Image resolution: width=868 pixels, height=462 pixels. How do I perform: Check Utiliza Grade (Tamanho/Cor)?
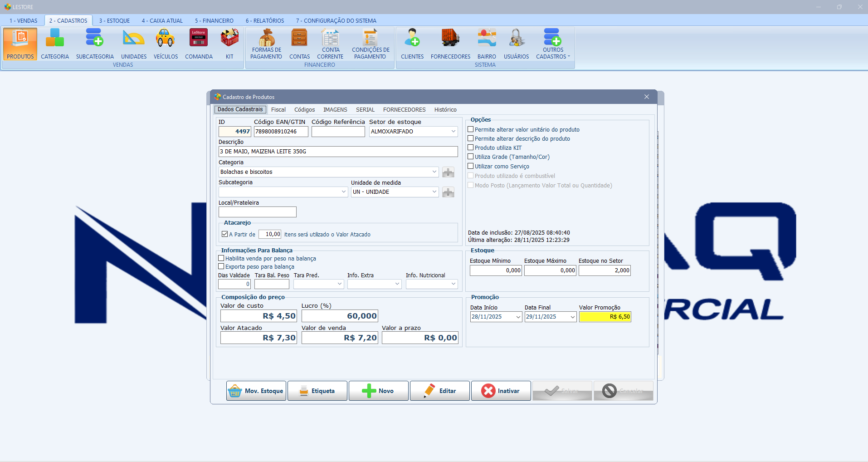(471, 157)
